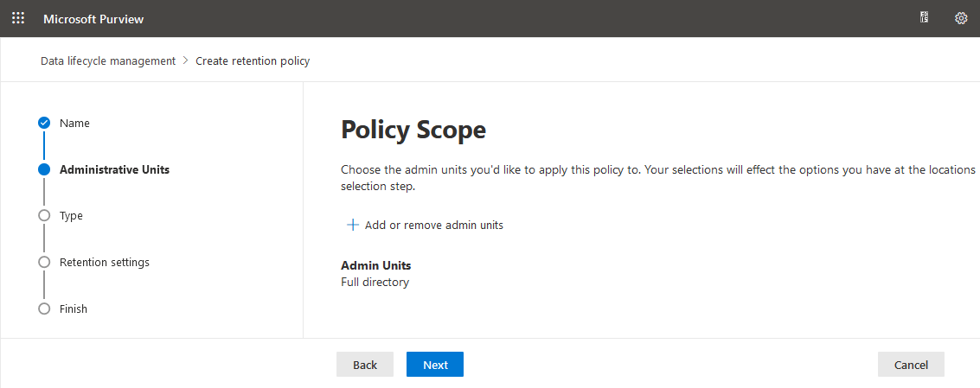Select the Retention settings step circle
This screenshot has width=980, height=388.
pos(44,262)
